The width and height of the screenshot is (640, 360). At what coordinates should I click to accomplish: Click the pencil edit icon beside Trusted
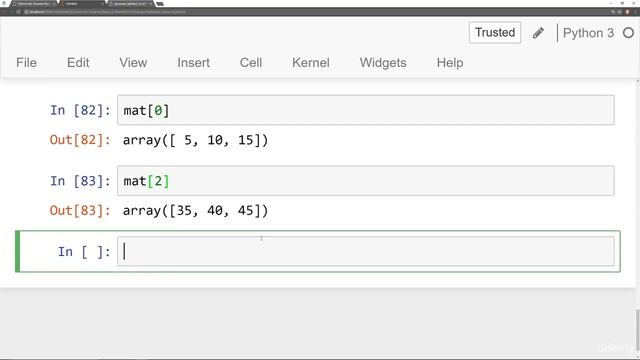pyautogui.click(x=538, y=33)
